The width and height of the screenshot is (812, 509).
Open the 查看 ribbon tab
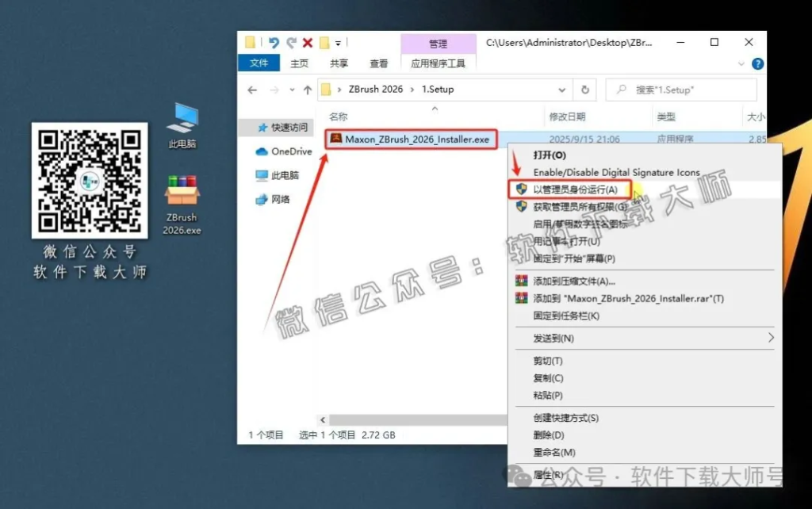coord(379,63)
